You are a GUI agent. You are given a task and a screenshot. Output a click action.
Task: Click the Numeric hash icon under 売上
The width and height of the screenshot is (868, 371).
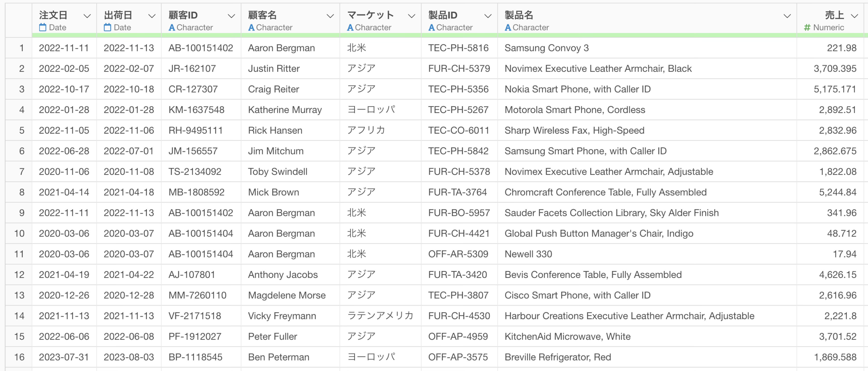(x=807, y=28)
